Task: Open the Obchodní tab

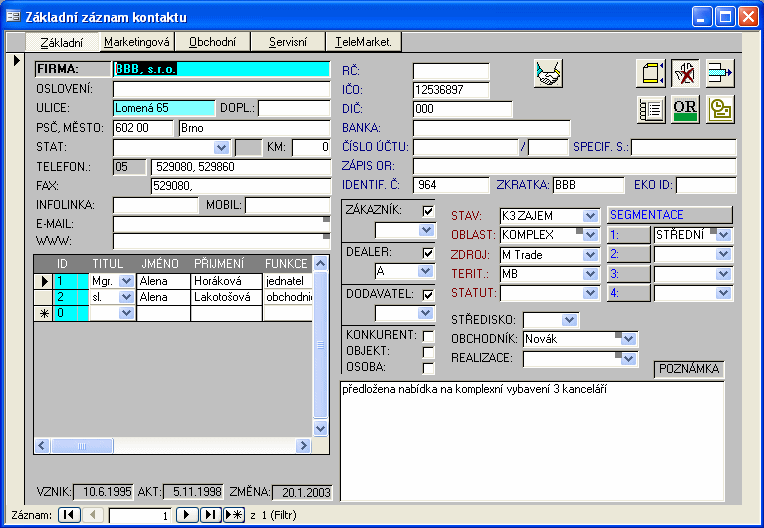Action: click(x=212, y=42)
